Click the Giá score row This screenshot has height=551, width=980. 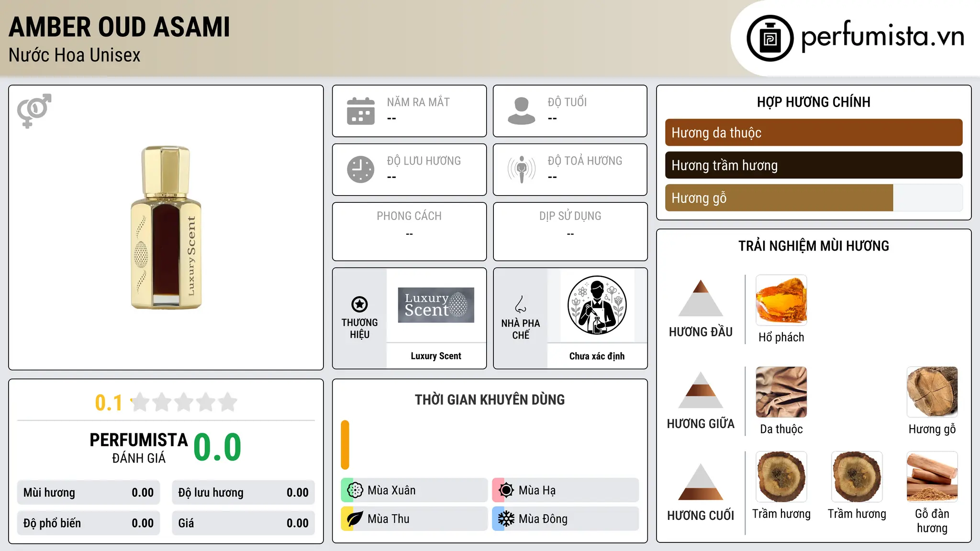243,523
